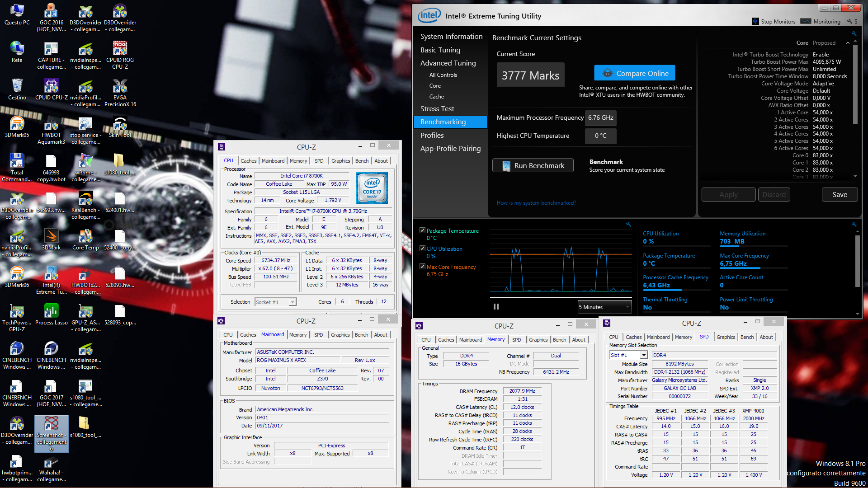868x488 pixels.
Task: Click the Save button in XTU
Action: click(x=840, y=195)
